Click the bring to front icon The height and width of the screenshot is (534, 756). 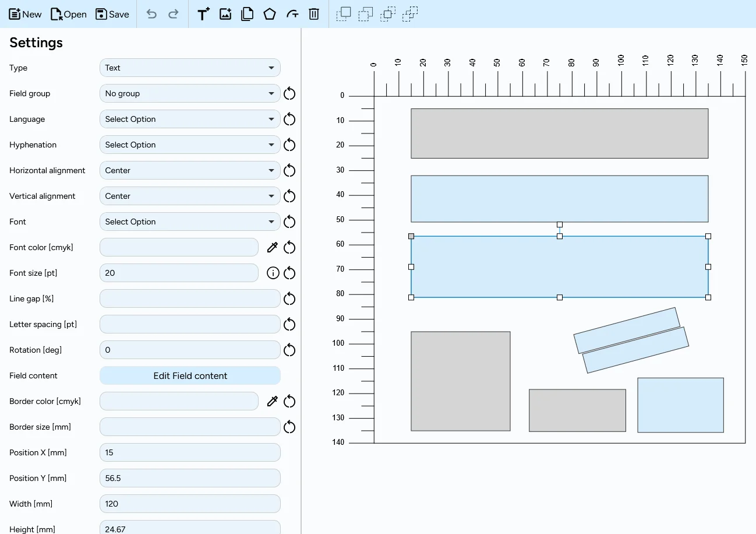[344, 14]
